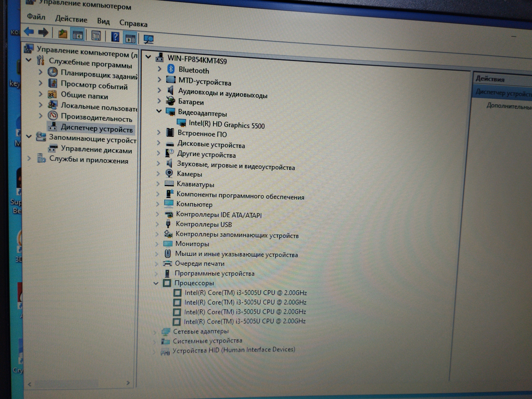The width and height of the screenshot is (532, 399).
Task: Collapse the Процессоры category
Action: click(156, 283)
